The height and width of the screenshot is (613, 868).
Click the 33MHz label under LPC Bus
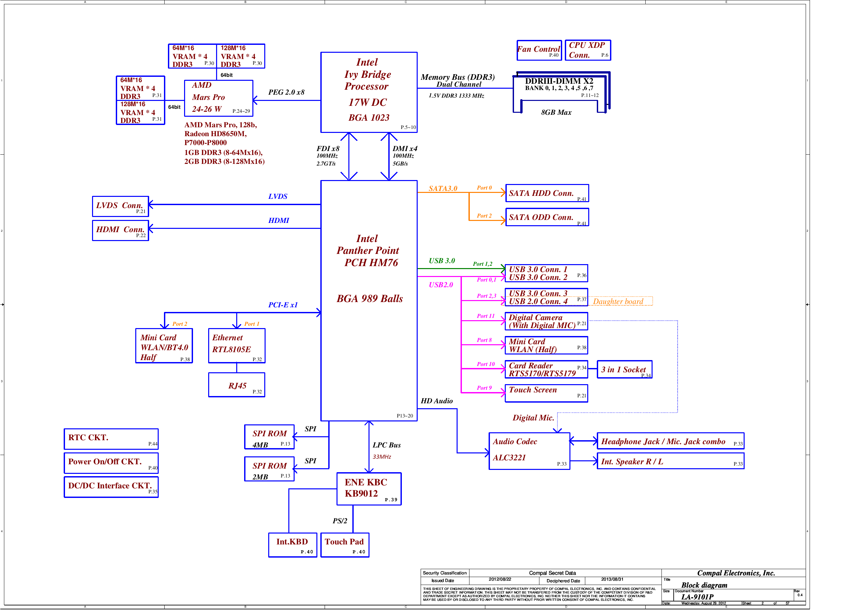click(382, 457)
